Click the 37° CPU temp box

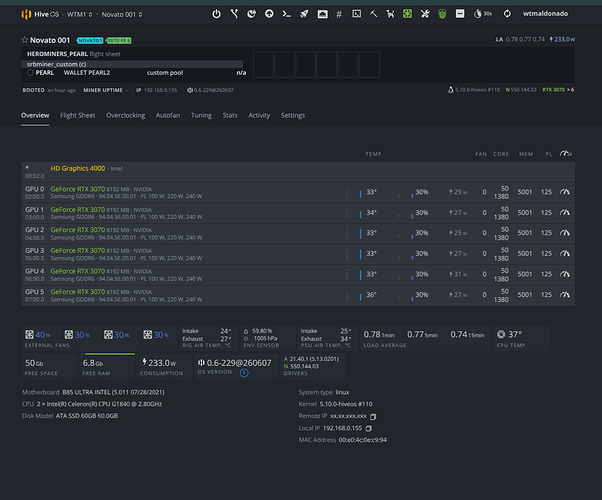[x=521, y=338]
